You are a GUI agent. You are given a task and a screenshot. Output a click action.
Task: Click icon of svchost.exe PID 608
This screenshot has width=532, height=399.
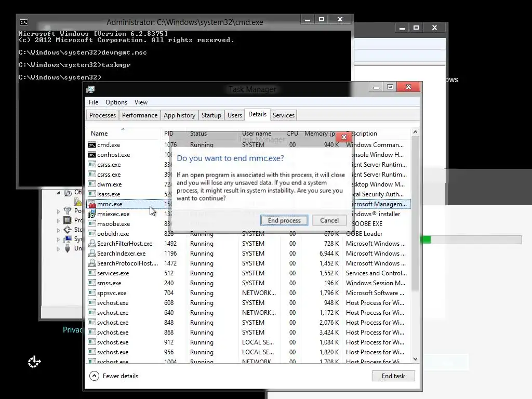click(91, 303)
